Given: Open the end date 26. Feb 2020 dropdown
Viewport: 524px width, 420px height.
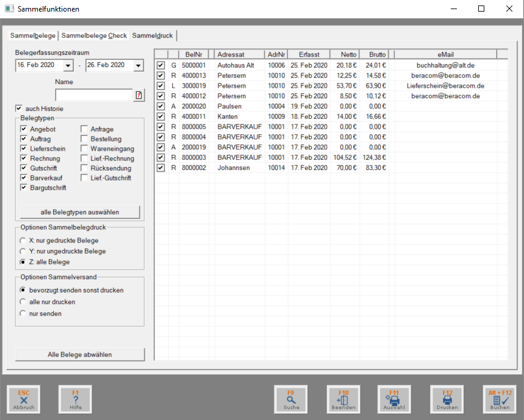Looking at the screenshot, I should tap(138, 65).
